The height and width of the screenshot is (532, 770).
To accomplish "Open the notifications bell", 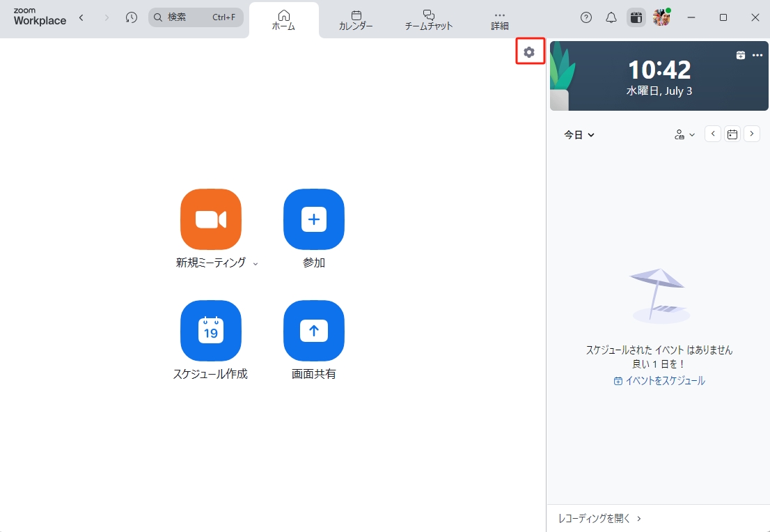I will click(611, 17).
